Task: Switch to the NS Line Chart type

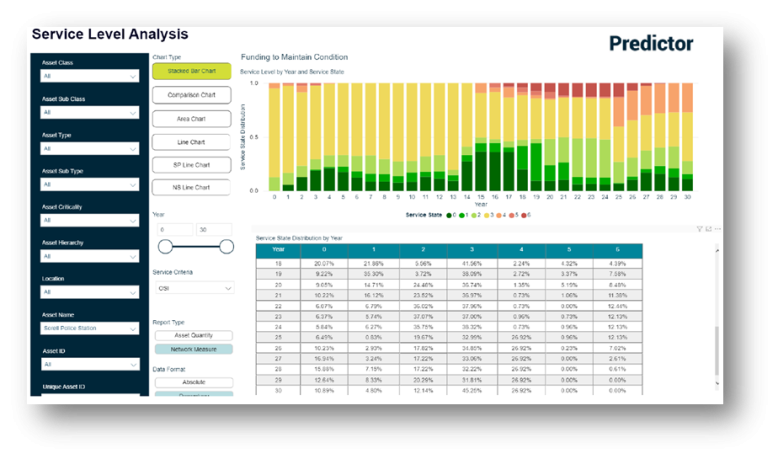Action: [x=192, y=188]
